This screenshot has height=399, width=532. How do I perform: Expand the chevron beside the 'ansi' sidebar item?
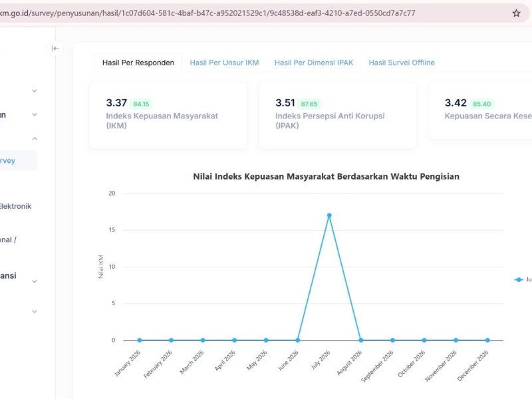(35, 281)
